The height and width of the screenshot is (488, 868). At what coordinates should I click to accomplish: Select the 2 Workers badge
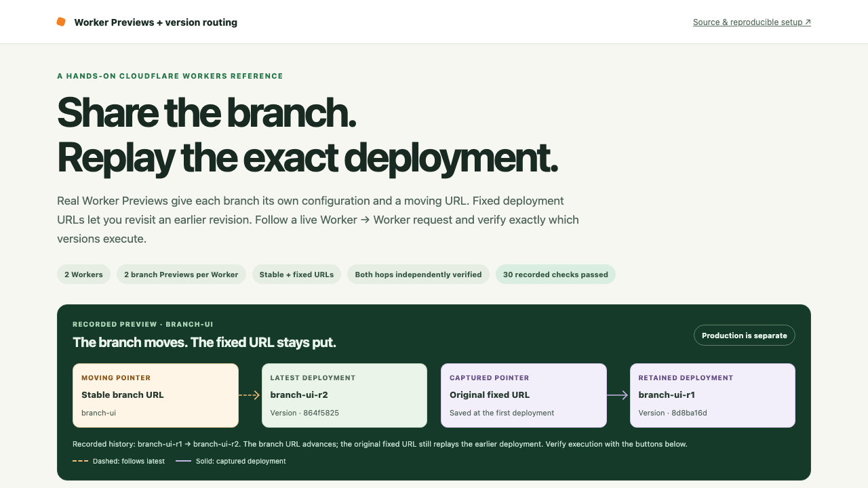pos(83,274)
